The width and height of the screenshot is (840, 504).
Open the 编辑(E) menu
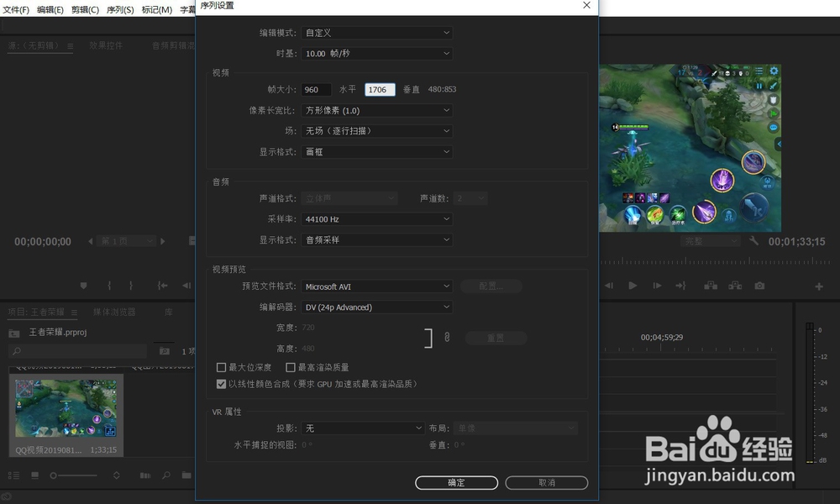[x=50, y=9]
